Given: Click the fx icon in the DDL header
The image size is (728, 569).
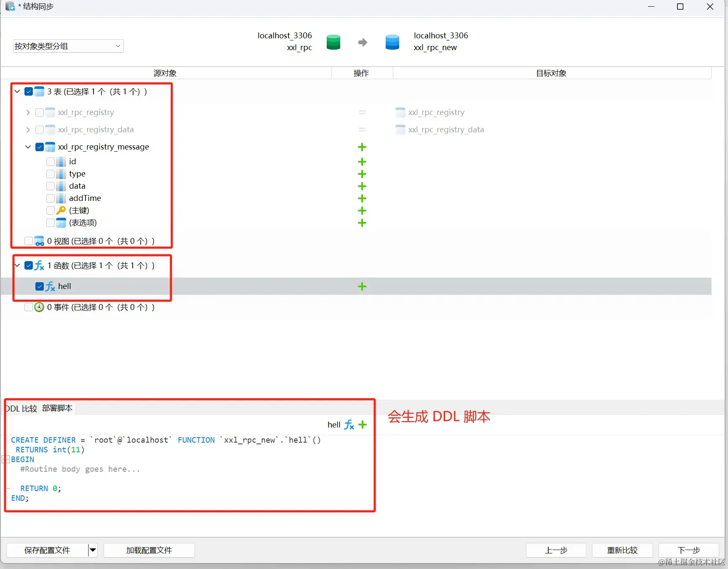Looking at the screenshot, I should (x=349, y=425).
